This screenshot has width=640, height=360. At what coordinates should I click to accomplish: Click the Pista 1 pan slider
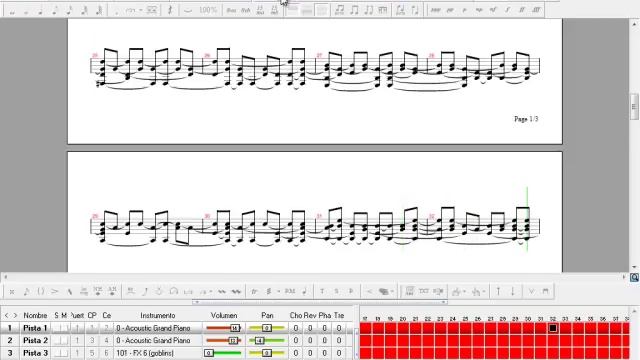[267, 328]
